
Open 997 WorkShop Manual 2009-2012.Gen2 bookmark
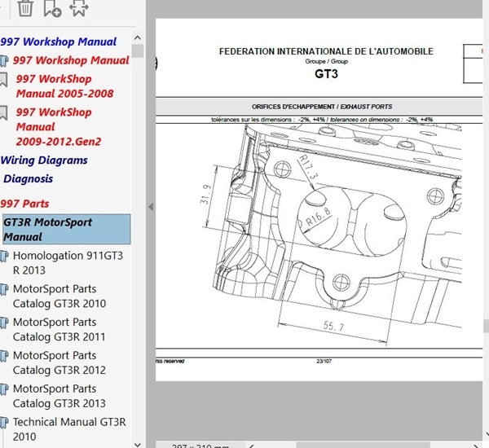click(x=59, y=126)
